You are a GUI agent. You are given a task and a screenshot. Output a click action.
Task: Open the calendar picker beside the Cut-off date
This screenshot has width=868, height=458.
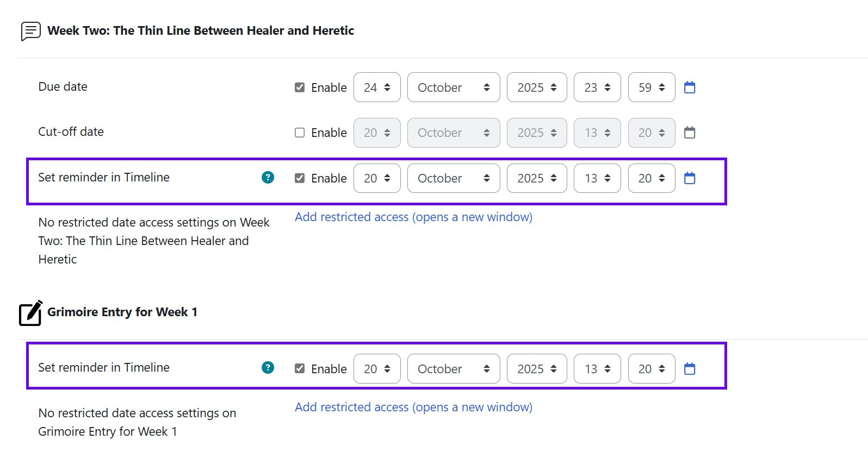pyautogui.click(x=690, y=133)
